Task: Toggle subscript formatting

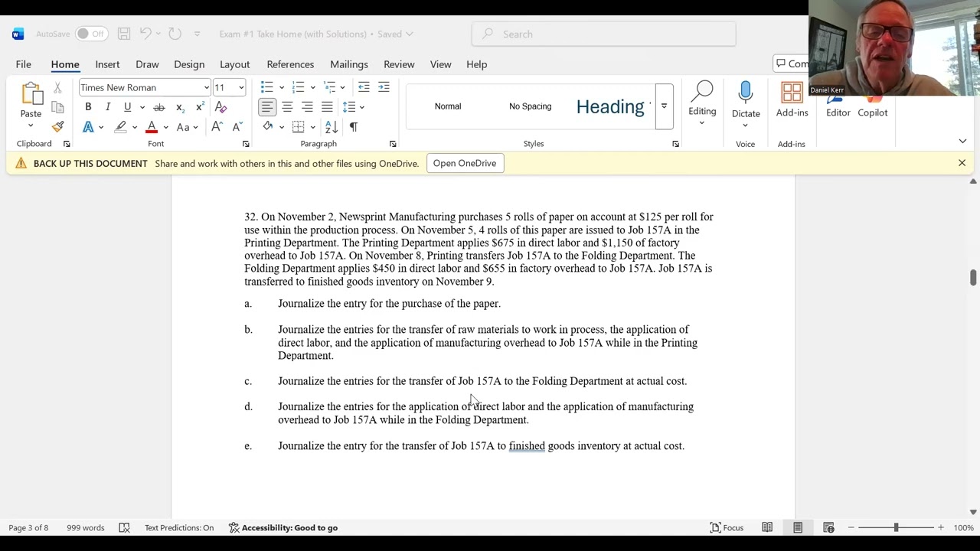Action: click(179, 107)
